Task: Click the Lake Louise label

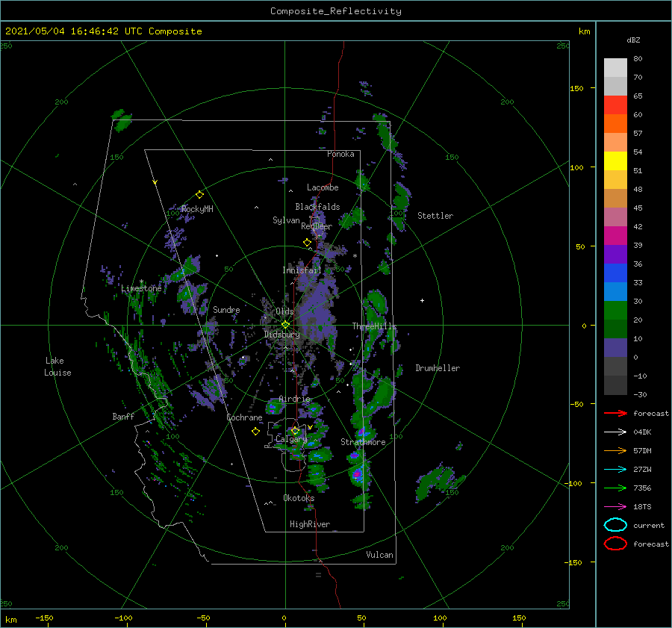Action: pyautogui.click(x=57, y=367)
